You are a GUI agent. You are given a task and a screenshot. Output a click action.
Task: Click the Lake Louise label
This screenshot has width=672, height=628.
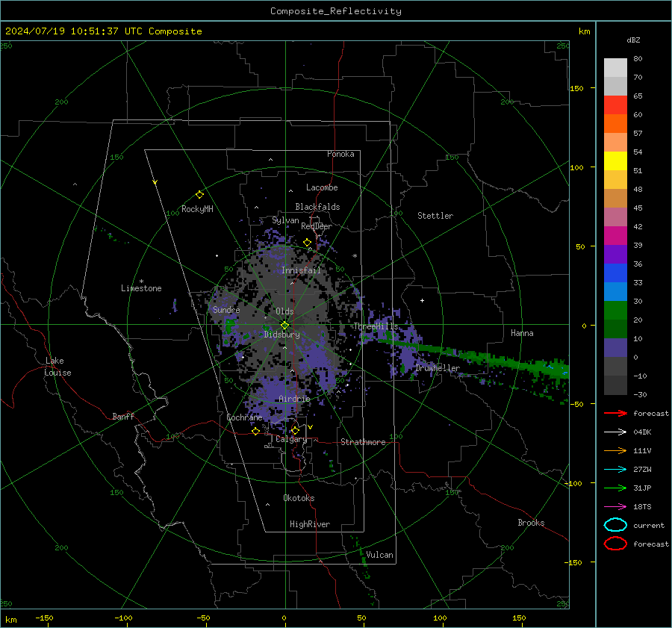(57, 367)
